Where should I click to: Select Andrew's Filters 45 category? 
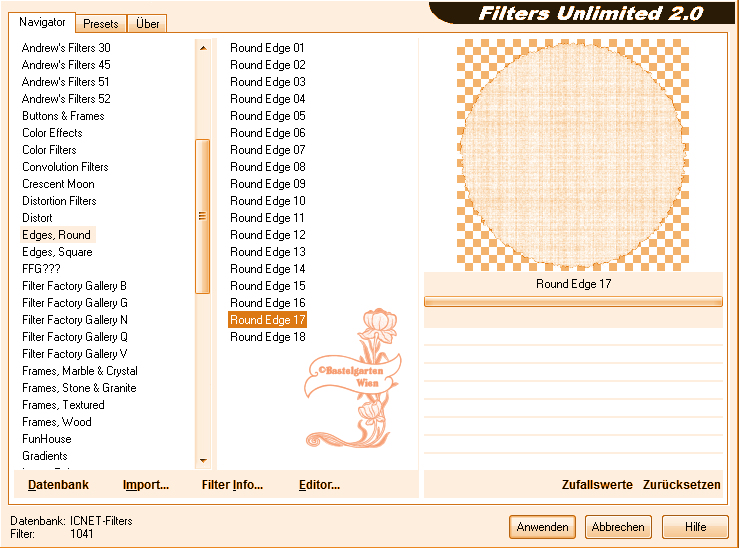(x=66, y=65)
